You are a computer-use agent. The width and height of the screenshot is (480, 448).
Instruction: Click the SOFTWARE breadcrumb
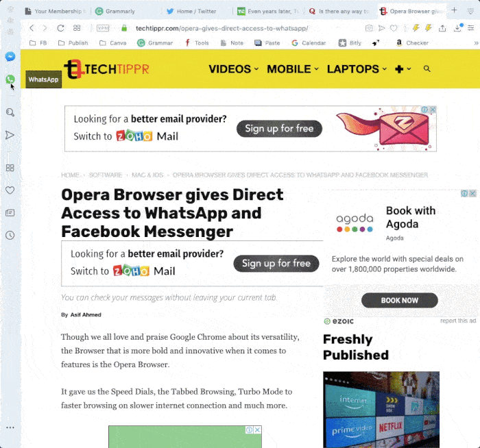coord(106,175)
